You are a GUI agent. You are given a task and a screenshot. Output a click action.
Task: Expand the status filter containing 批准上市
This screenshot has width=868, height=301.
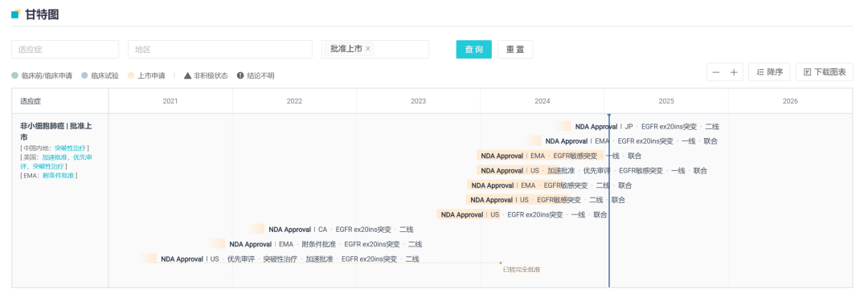pos(375,49)
